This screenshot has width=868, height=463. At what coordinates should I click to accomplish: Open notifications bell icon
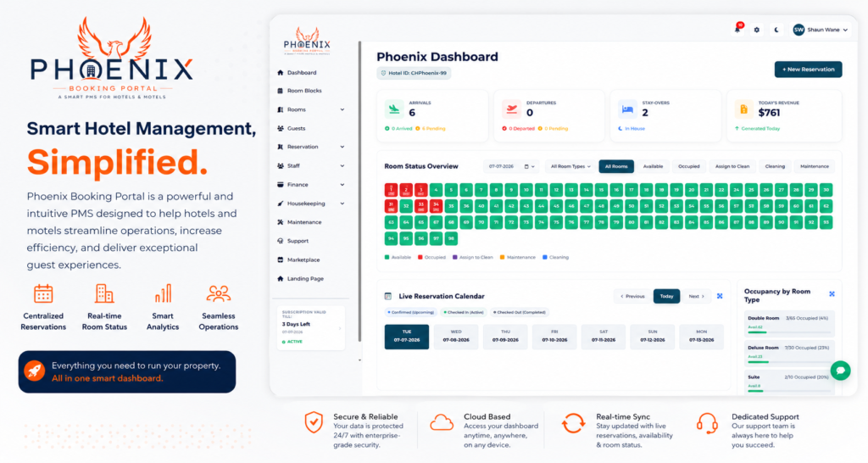pyautogui.click(x=737, y=30)
